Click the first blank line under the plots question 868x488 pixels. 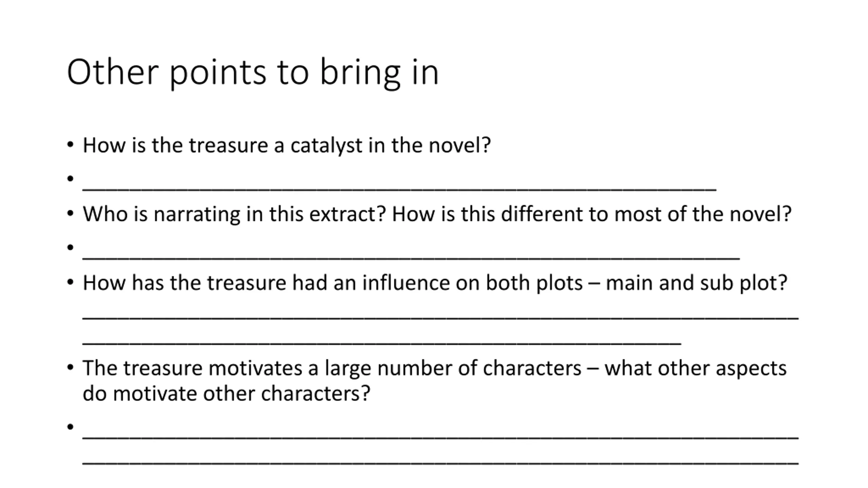click(x=440, y=318)
